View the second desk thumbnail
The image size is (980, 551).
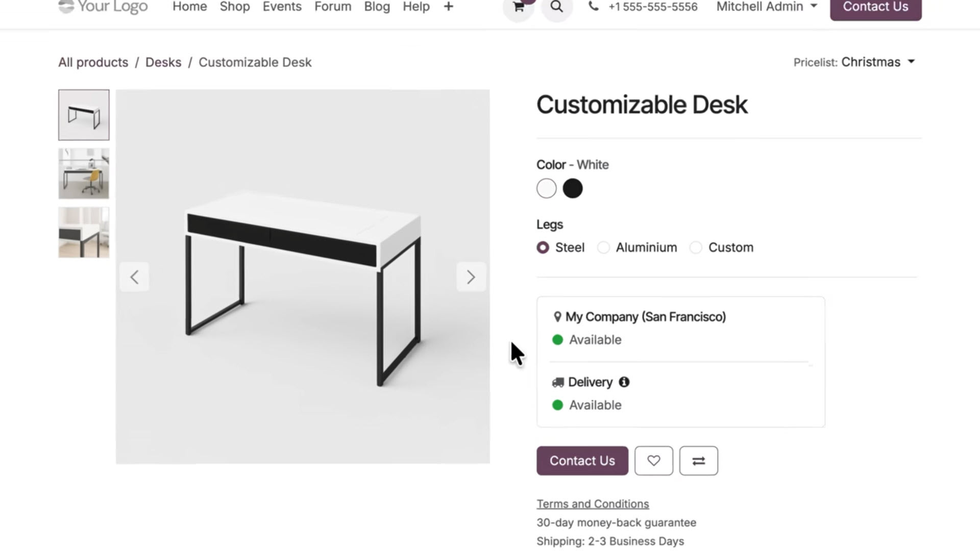[x=83, y=174]
